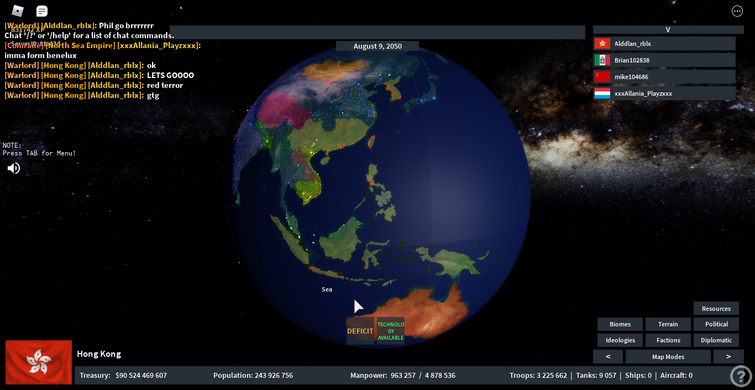Open the Roblox menu icon
The height and width of the screenshot is (390, 755).
click(18, 11)
